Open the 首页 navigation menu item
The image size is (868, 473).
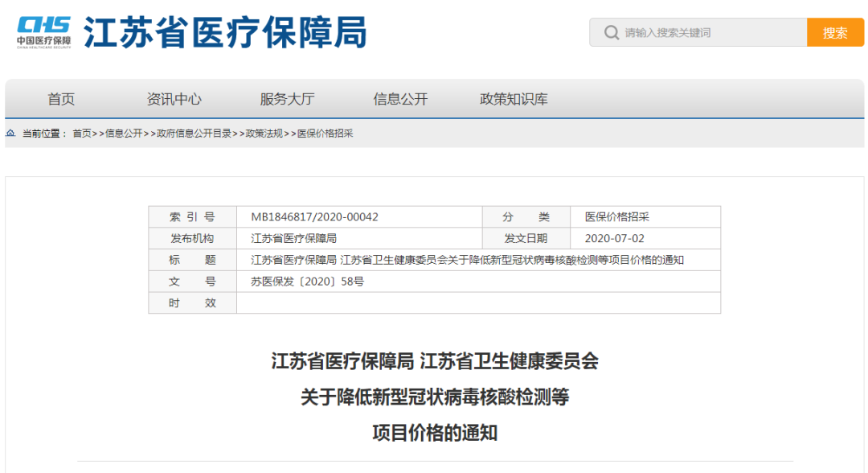coord(61,99)
